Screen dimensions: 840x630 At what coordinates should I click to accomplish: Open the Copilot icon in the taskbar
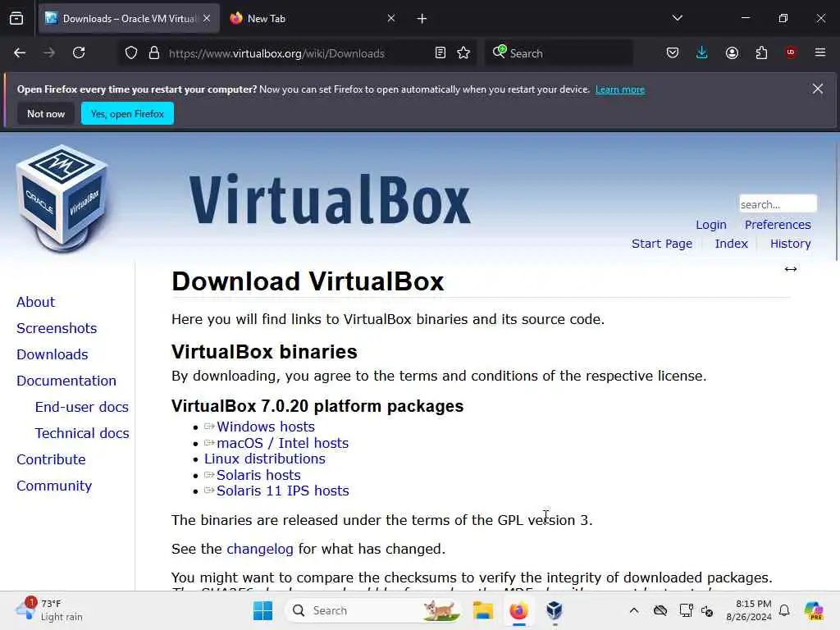pyautogui.click(x=813, y=610)
